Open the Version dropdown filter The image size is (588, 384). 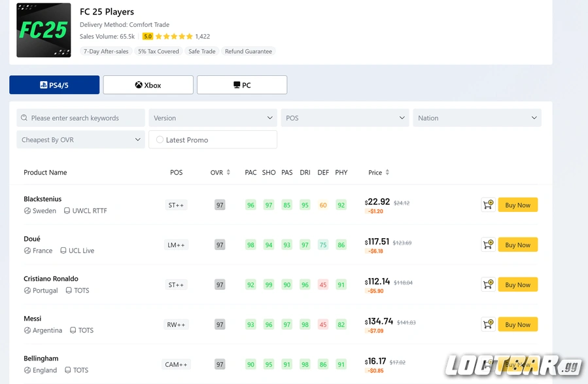(213, 118)
